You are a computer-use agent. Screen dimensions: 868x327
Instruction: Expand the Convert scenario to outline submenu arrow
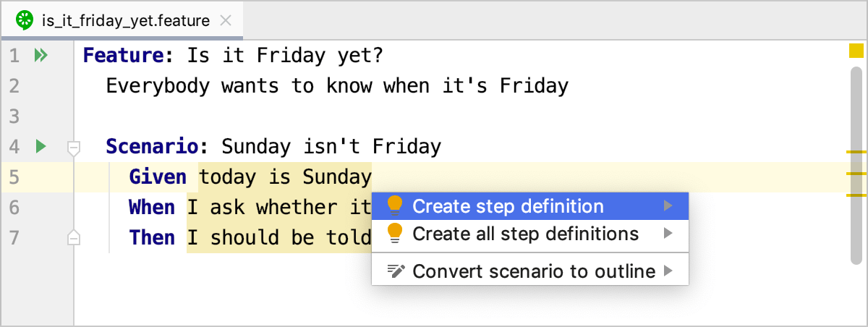668,271
